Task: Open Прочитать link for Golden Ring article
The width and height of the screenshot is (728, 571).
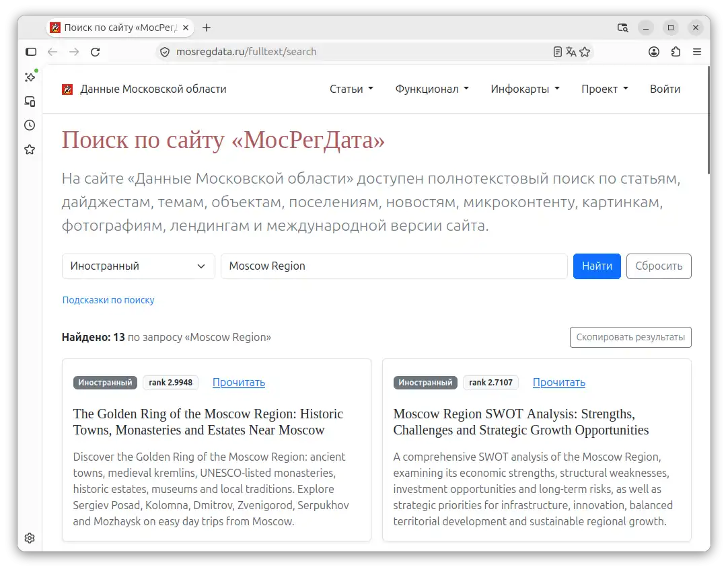Action: coord(239,383)
